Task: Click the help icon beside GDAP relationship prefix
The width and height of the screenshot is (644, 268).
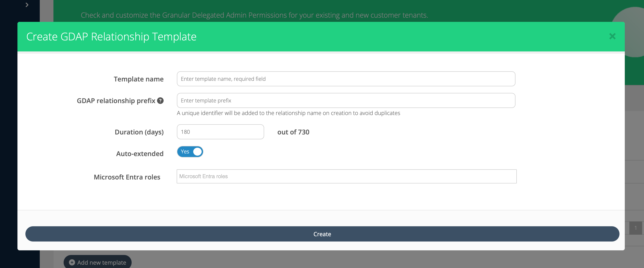Action: (x=160, y=100)
